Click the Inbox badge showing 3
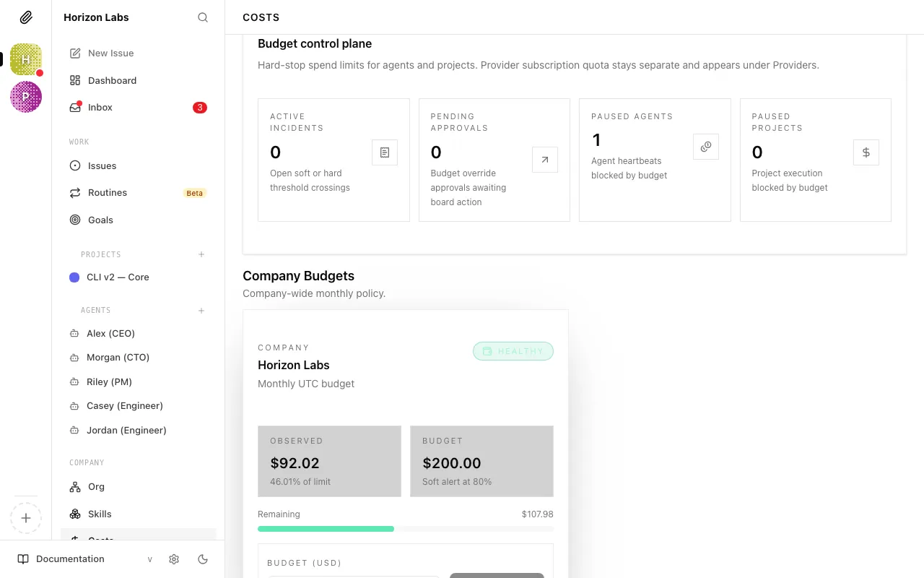 click(200, 108)
